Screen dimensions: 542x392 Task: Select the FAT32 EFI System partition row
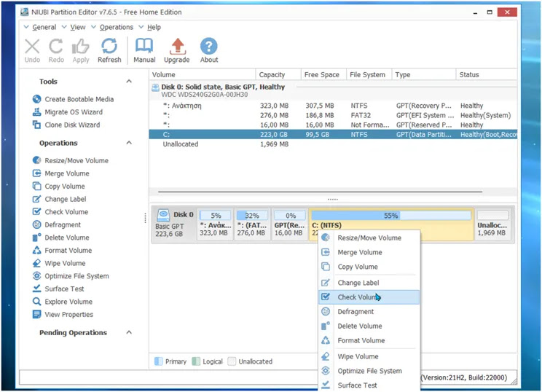(333, 115)
